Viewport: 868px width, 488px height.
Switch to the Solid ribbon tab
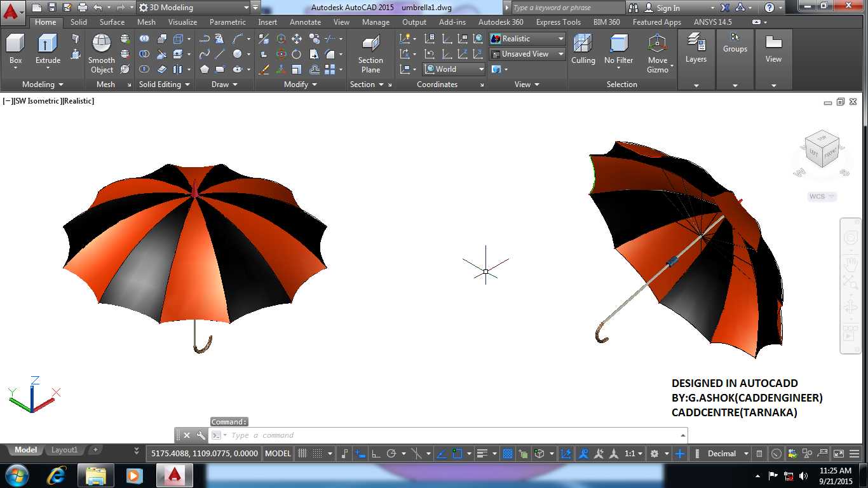coord(79,22)
